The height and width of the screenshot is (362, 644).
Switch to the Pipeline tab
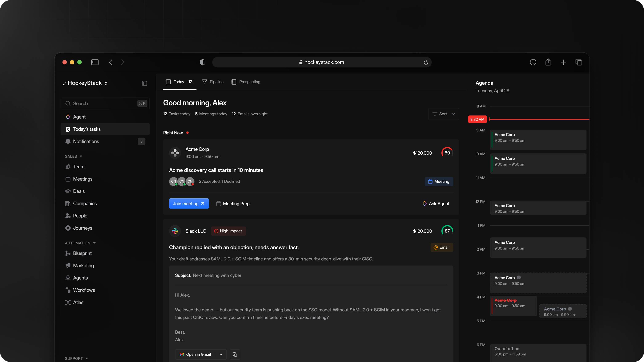pyautogui.click(x=213, y=82)
